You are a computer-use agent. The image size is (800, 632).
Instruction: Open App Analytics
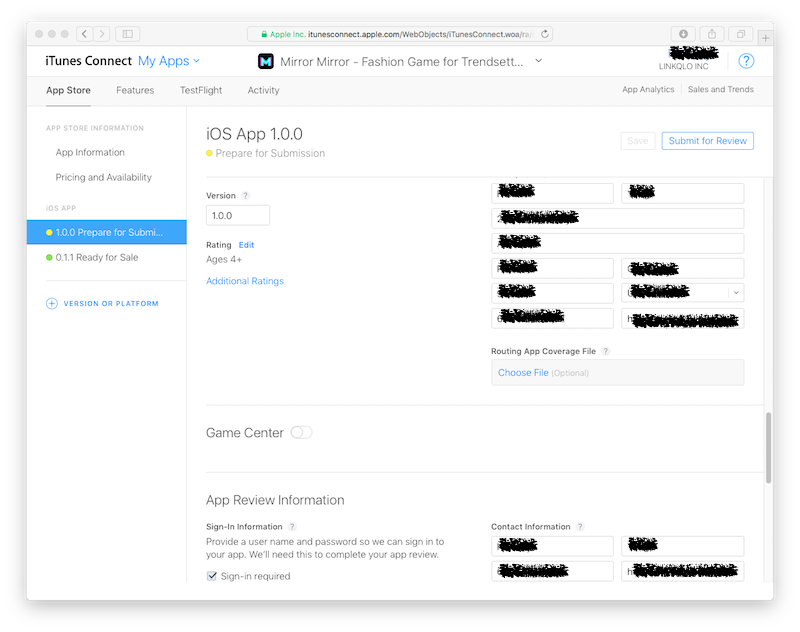[x=648, y=89]
